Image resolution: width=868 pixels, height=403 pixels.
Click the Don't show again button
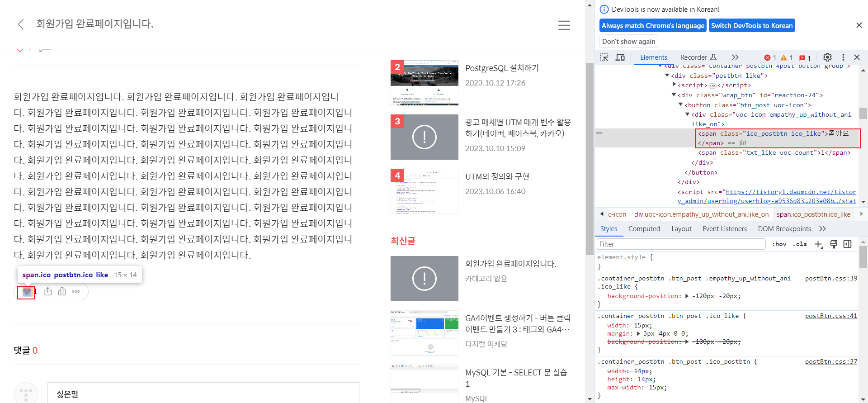(x=628, y=42)
